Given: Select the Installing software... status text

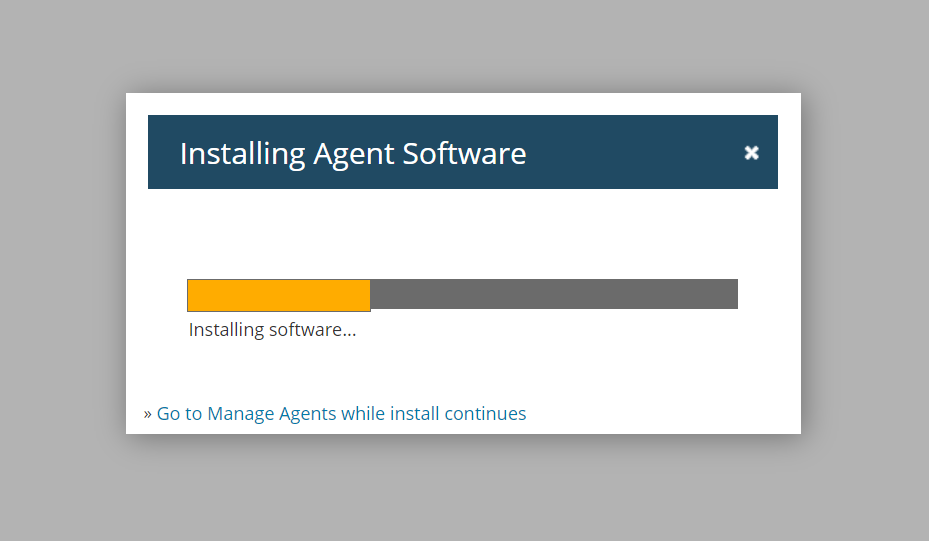Looking at the screenshot, I should (x=273, y=329).
